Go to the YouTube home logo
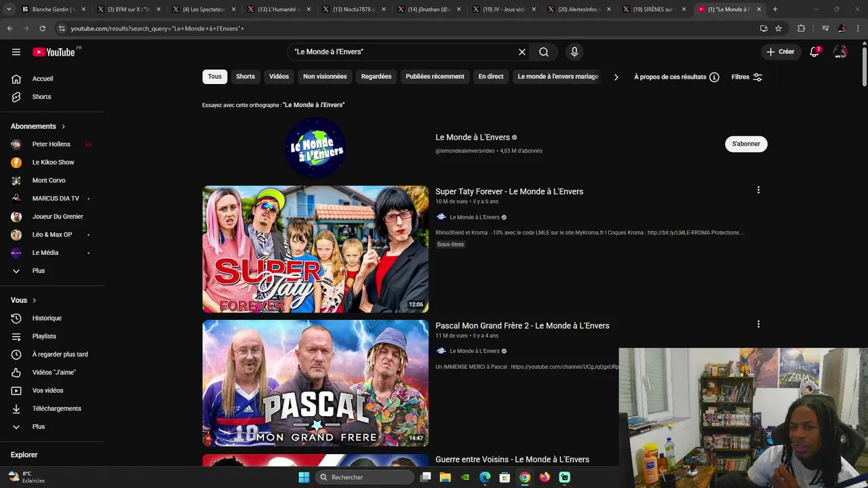 click(x=54, y=52)
